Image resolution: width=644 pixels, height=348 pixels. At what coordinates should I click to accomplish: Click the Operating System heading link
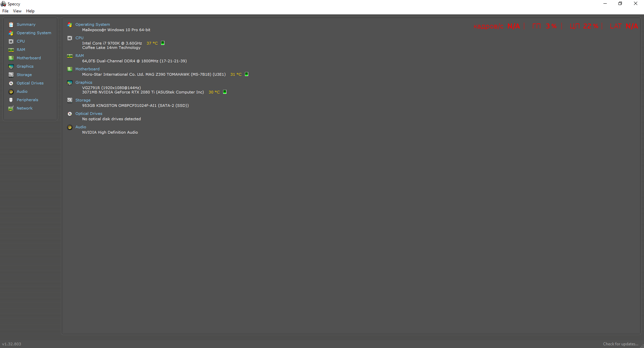coord(93,24)
